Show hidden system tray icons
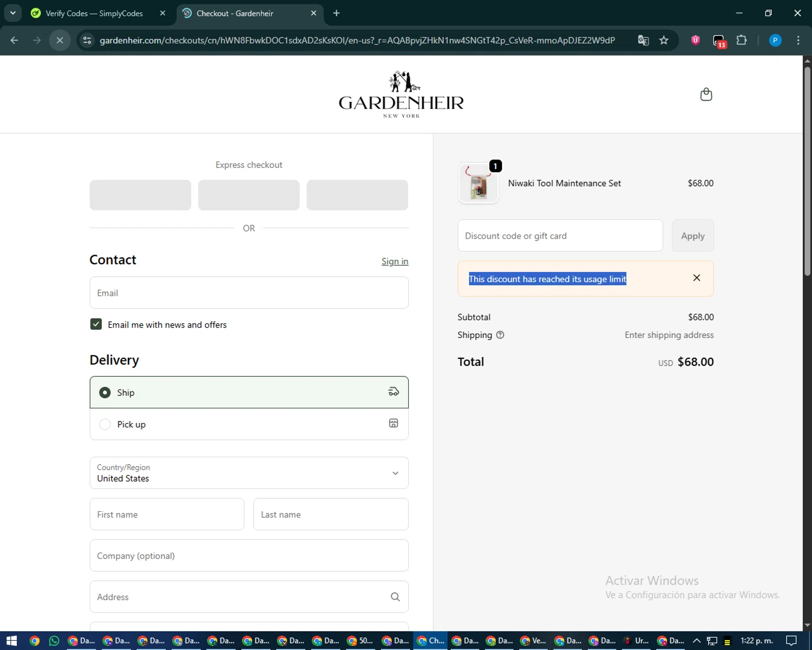 pyautogui.click(x=697, y=641)
